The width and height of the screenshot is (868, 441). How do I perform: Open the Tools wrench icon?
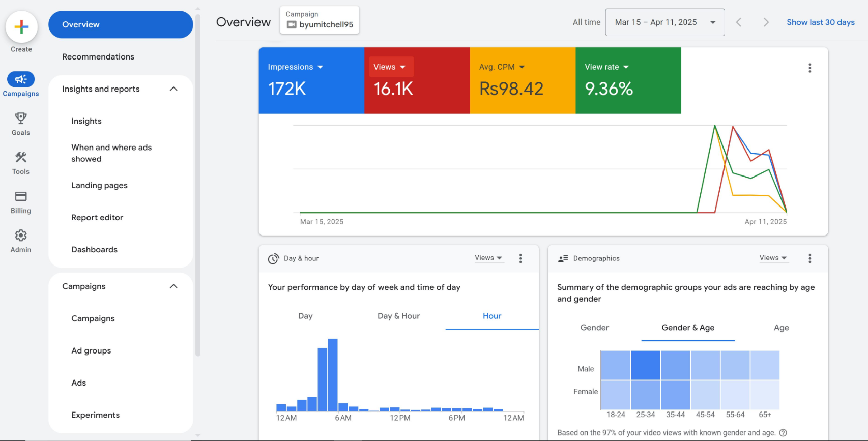(x=21, y=158)
